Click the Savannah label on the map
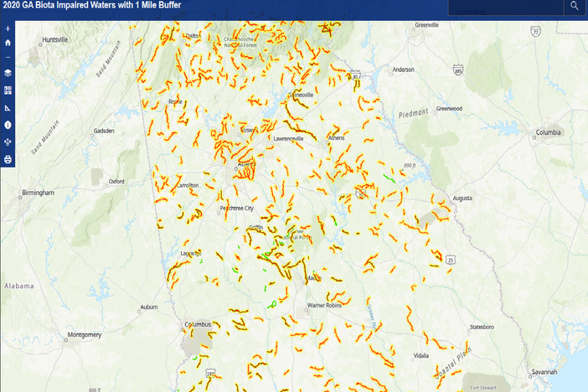Screen dimensions: 588x392 (543, 370)
